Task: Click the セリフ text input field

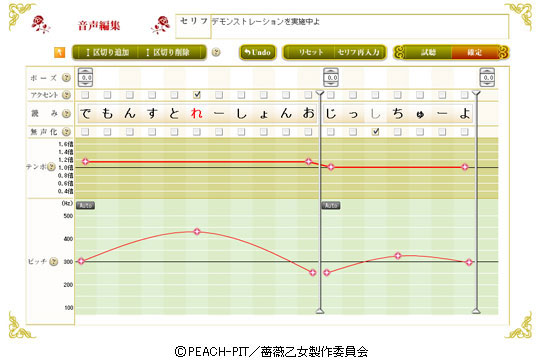Action: (360, 26)
